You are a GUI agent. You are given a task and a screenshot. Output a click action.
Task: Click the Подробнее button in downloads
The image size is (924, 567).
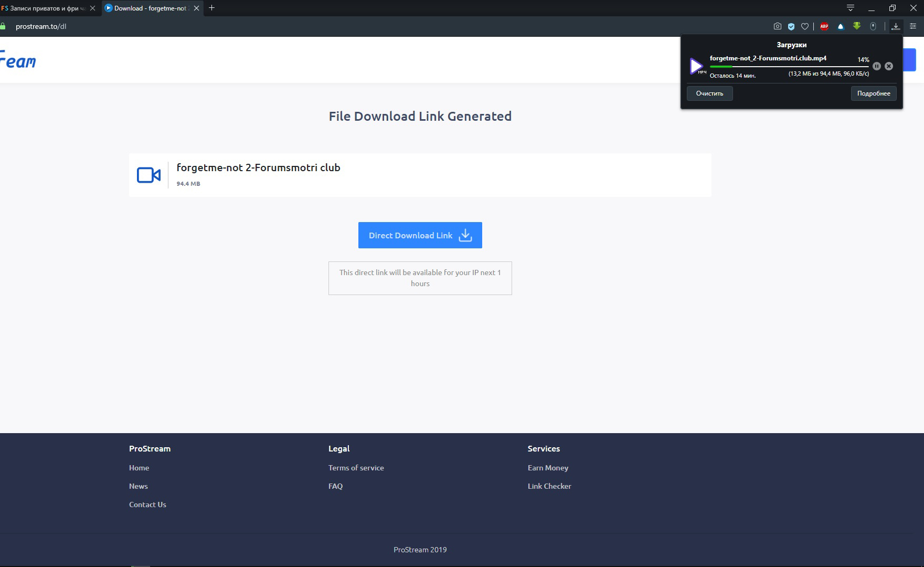pos(874,93)
